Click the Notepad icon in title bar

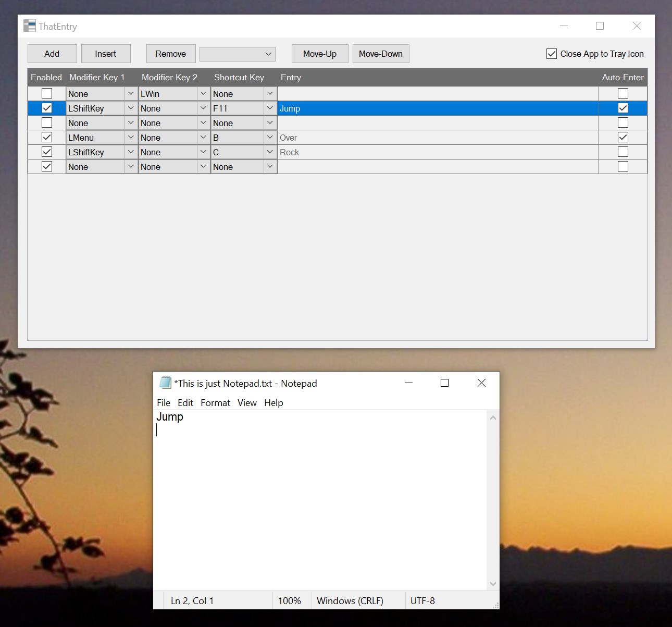tap(165, 383)
